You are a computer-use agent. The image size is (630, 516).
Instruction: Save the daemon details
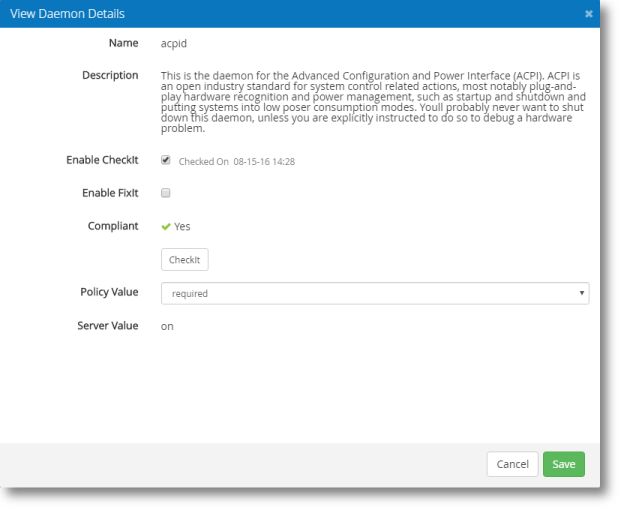[x=564, y=464]
